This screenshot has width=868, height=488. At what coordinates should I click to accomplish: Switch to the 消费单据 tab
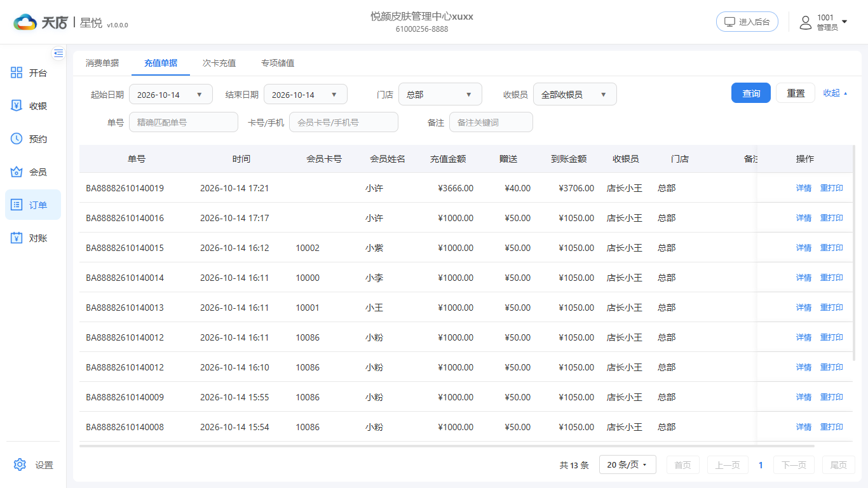point(102,63)
